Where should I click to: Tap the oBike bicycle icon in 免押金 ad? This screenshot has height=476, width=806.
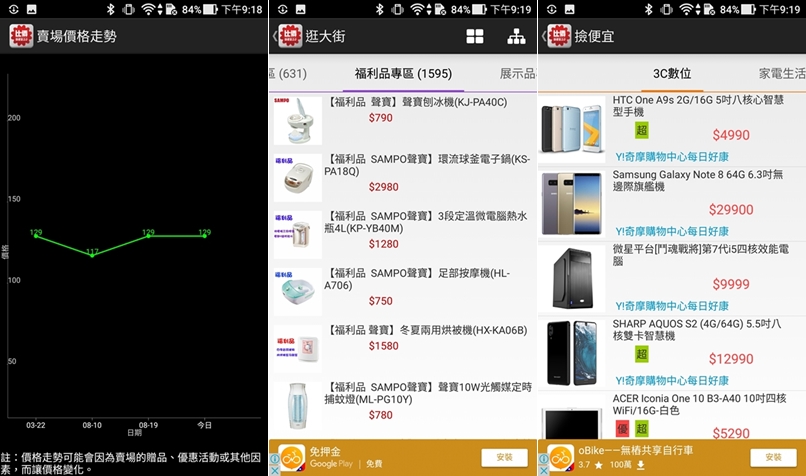coord(292,457)
